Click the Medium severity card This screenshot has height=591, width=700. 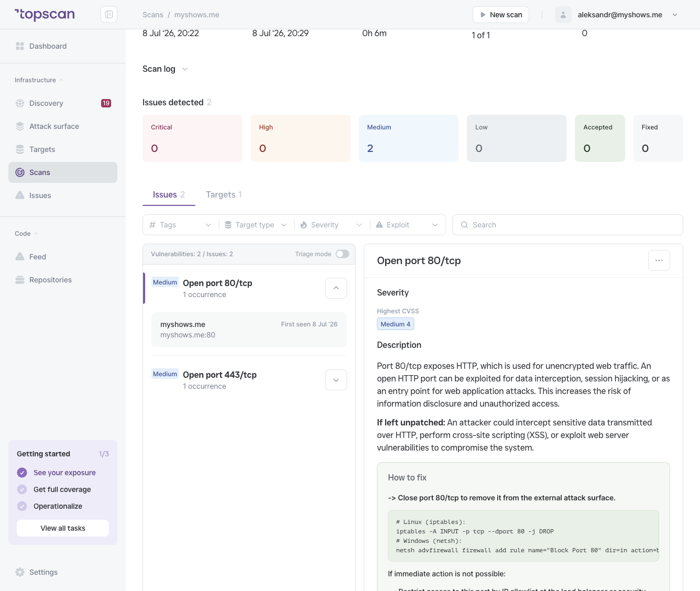coord(409,138)
